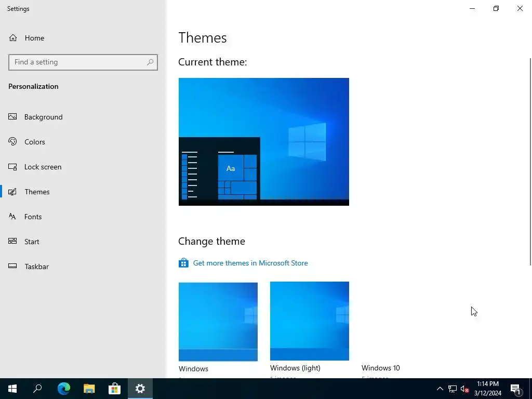Click Get more themes in Microsoft Store
532x399 pixels.
click(250, 263)
